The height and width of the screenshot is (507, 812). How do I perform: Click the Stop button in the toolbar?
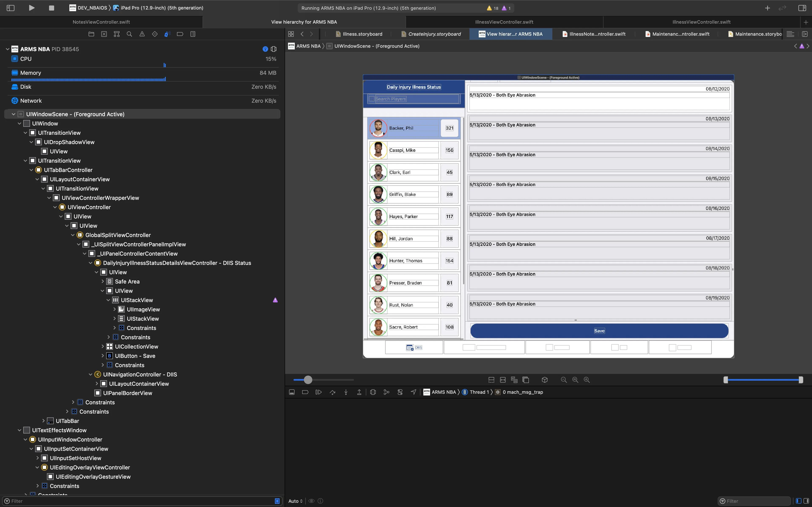[x=51, y=8]
